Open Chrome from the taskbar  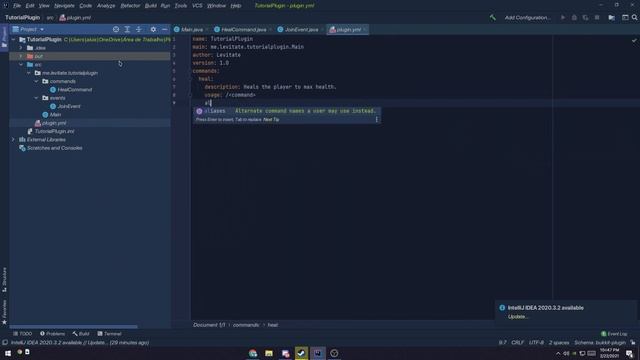point(253,353)
